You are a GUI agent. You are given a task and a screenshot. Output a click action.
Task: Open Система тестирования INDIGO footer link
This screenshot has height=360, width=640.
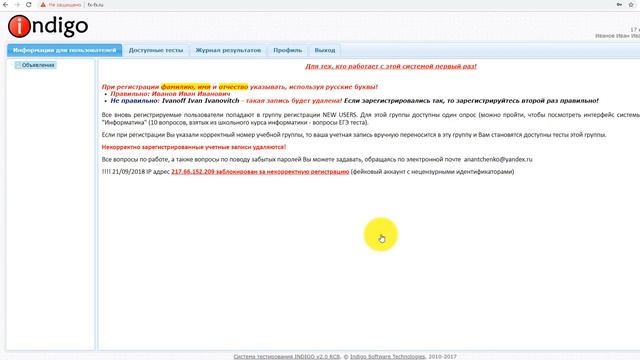click(x=287, y=357)
